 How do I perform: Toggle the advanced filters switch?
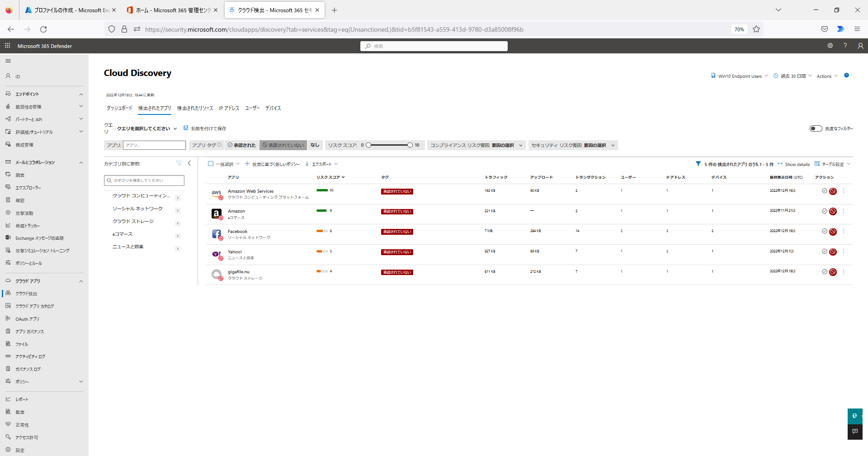(x=816, y=128)
